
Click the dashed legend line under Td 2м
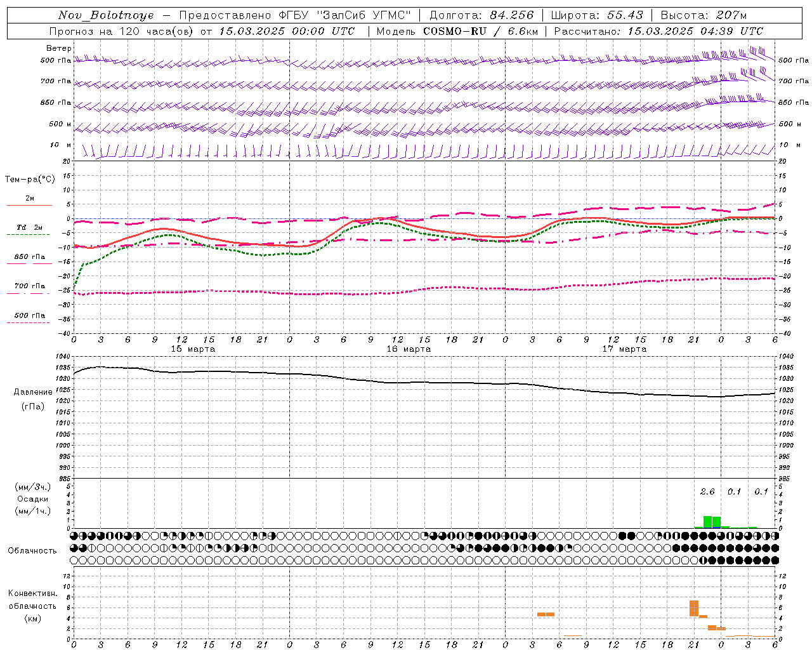click(28, 234)
